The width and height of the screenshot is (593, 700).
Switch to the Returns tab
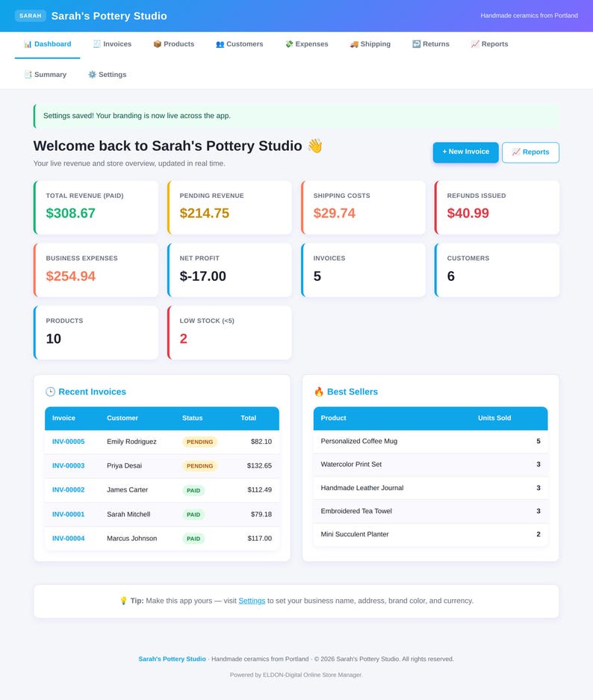point(431,44)
